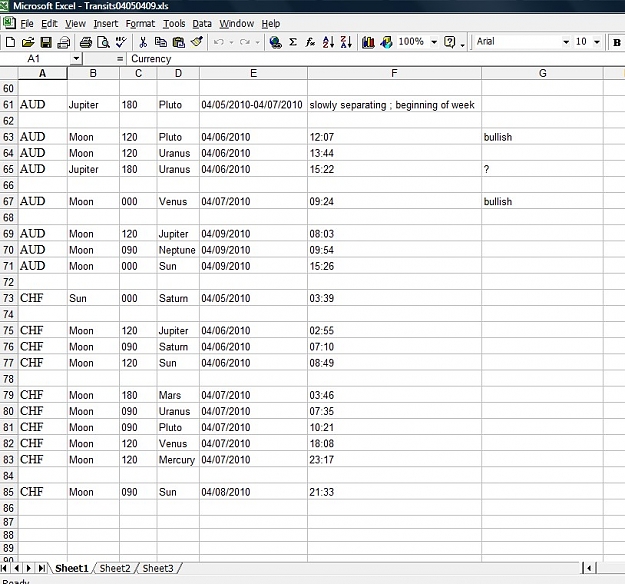Open the drawing toolbar map icon
The height and width of the screenshot is (584, 625).
coord(386,42)
